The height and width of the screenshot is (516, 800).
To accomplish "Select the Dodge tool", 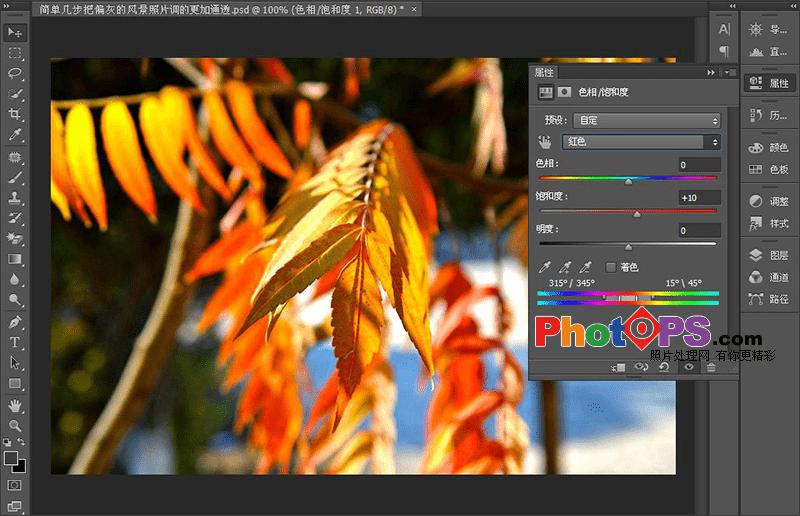I will pos(15,300).
